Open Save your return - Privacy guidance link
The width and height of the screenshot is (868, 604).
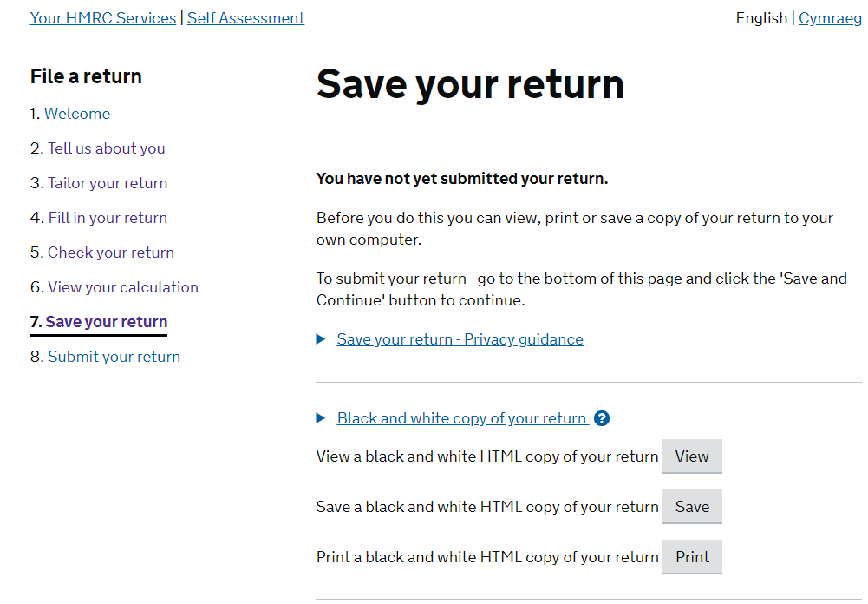[x=460, y=339]
